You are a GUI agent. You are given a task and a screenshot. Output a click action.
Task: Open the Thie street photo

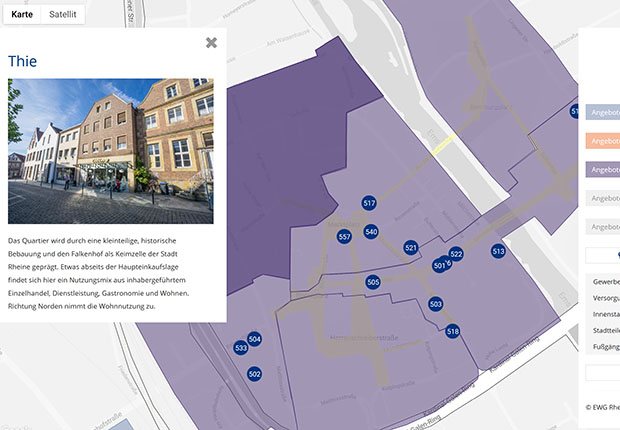(x=111, y=151)
